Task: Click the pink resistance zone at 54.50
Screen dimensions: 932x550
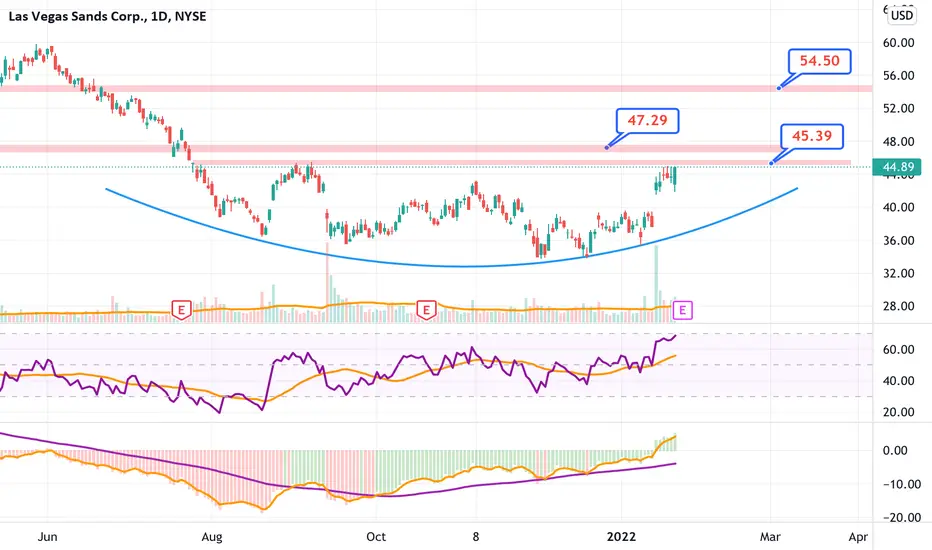Action: coord(436,89)
